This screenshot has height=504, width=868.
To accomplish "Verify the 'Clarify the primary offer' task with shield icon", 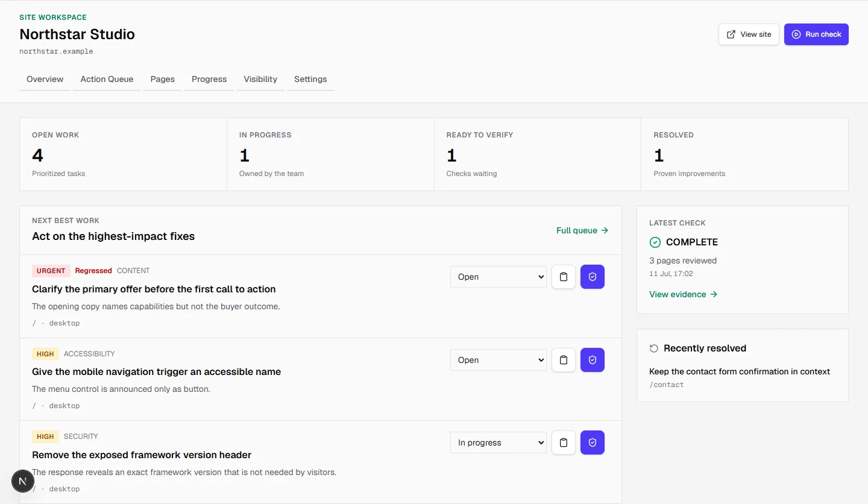I will point(593,277).
